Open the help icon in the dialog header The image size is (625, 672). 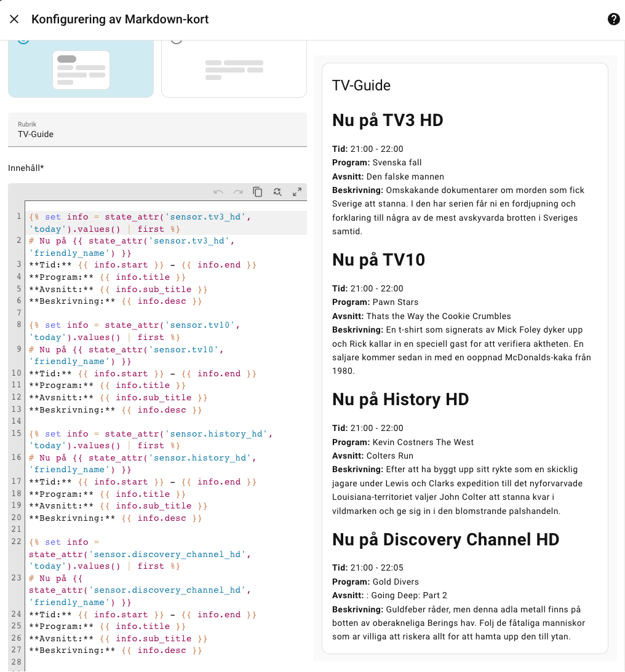pyautogui.click(x=613, y=19)
